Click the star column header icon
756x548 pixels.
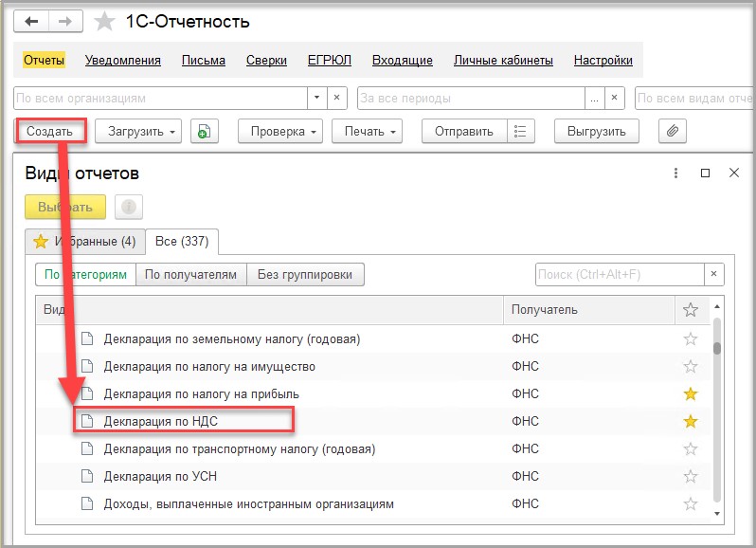(x=691, y=310)
